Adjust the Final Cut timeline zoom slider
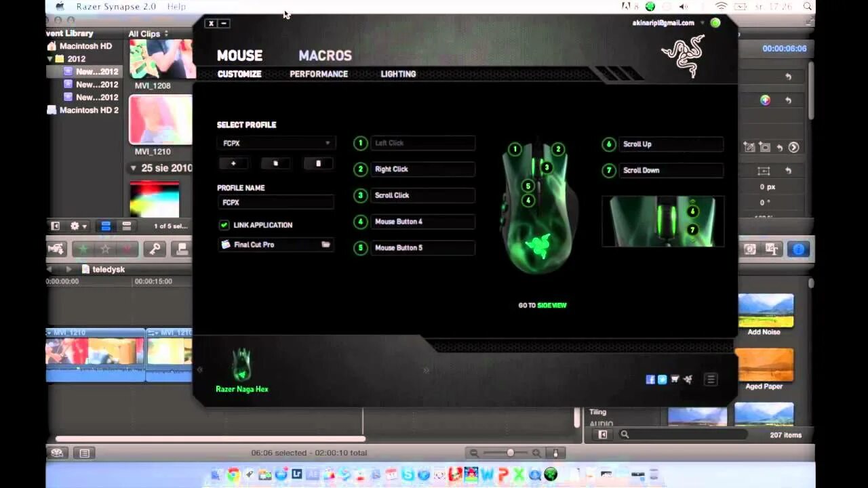The image size is (868, 488). pos(510,453)
